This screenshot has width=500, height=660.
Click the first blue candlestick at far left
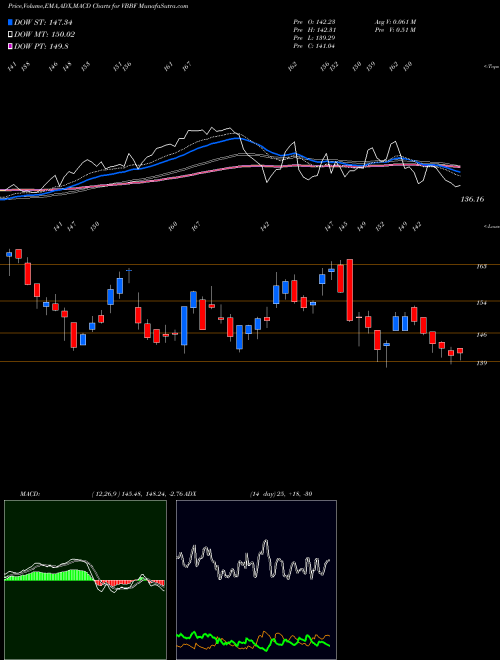9,255
